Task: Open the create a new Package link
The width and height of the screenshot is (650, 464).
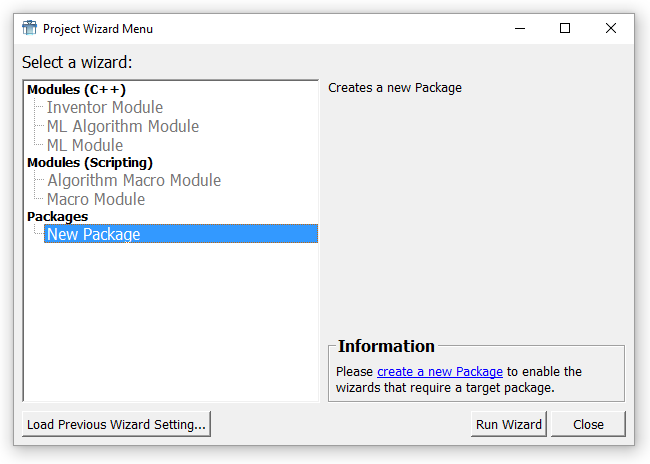Action: click(x=439, y=372)
